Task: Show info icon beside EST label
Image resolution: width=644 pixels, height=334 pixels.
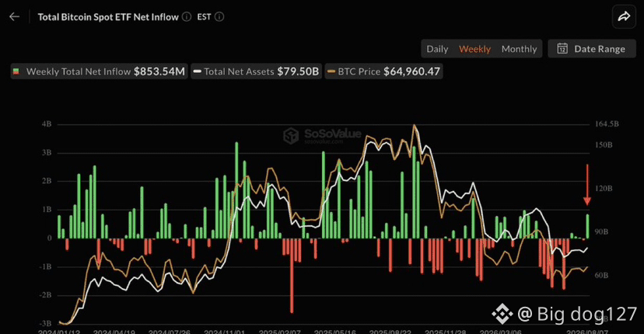Action: tap(219, 17)
